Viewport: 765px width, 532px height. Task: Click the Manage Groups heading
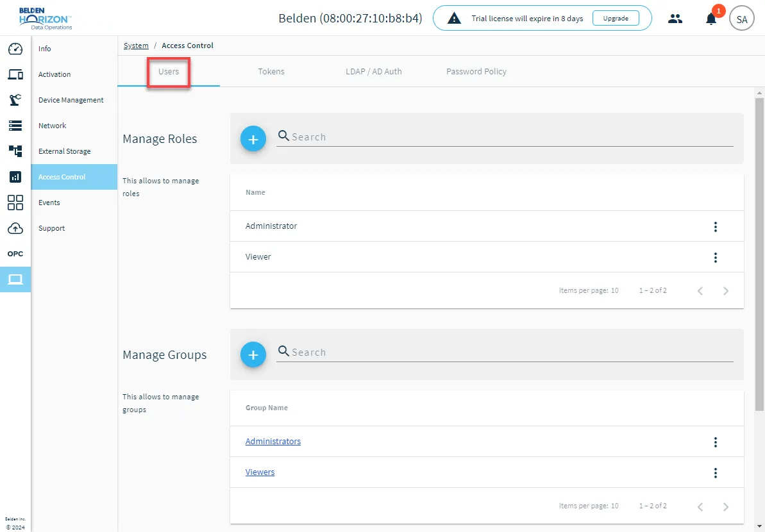(165, 355)
